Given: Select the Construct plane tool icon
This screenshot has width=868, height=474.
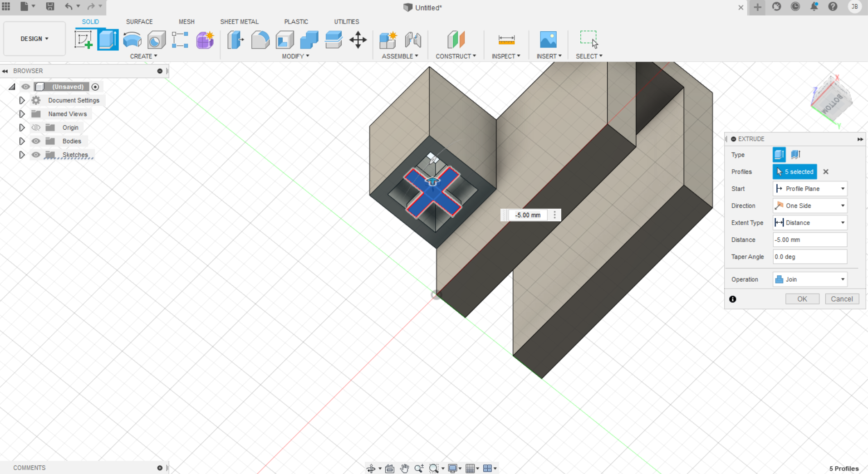Looking at the screenshot, I should [x=456, y=40].
